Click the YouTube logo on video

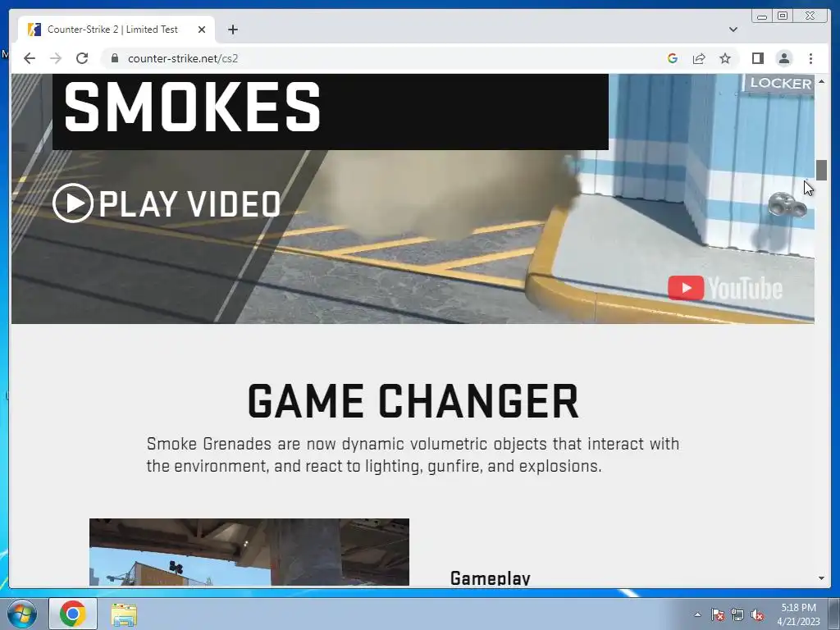(x=725, y=288)
